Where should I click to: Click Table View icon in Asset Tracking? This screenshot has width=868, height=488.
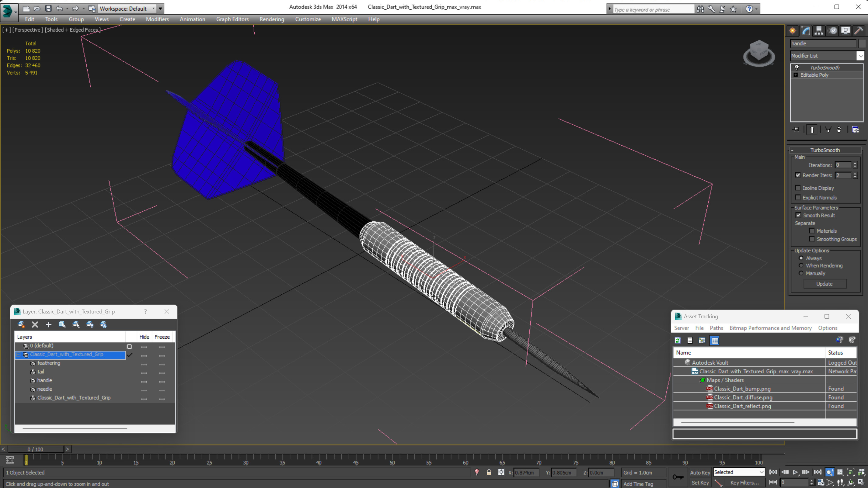[715, 341]
